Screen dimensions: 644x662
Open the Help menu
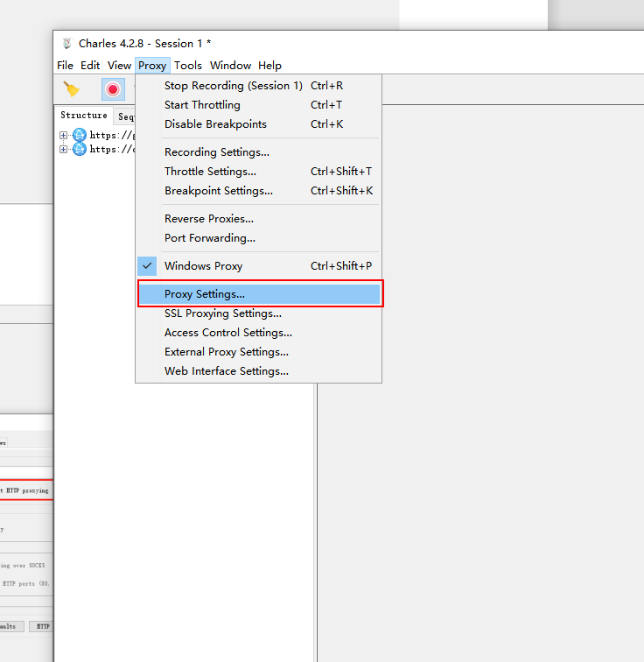coord(269,66)
